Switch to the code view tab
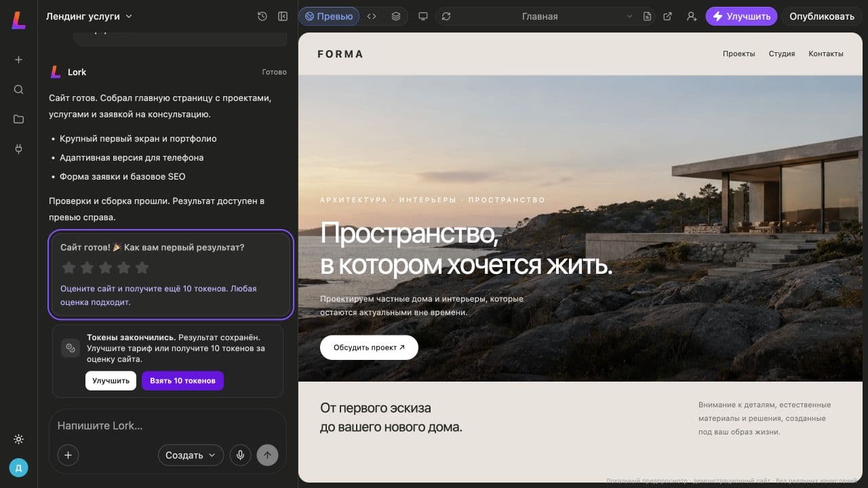The image size is (868, 488). click(372, 16)
